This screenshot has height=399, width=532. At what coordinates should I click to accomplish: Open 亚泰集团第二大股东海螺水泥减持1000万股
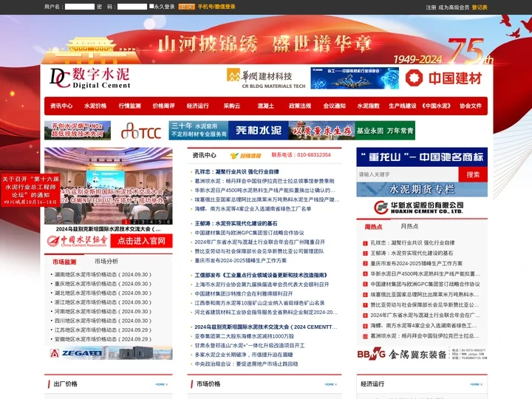[x=245, y=336]
